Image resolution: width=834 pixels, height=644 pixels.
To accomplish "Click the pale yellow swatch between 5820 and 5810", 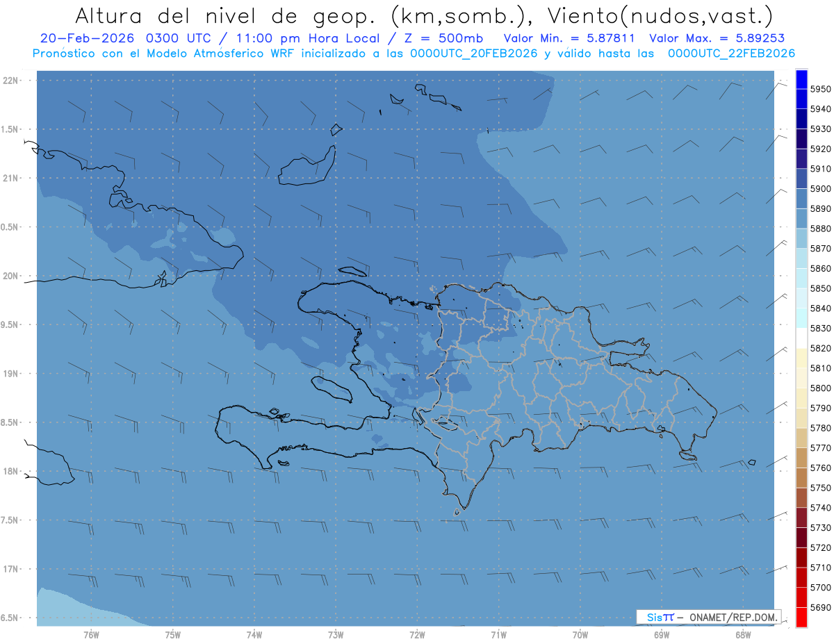I will [x=801, y=358].
